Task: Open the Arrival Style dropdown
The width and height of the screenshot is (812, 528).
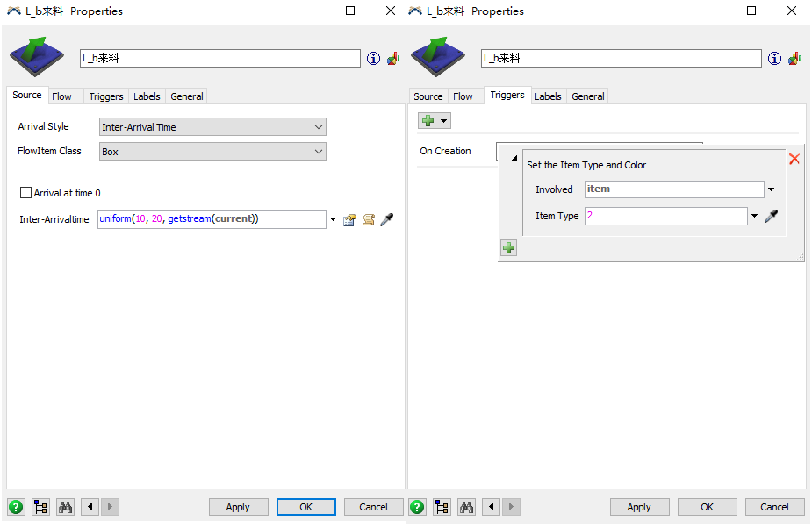Action: coord(212,127)
